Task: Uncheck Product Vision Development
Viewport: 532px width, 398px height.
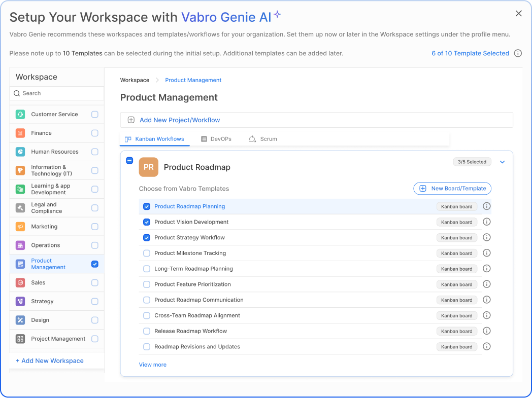Action: click(x=147, y=222)
